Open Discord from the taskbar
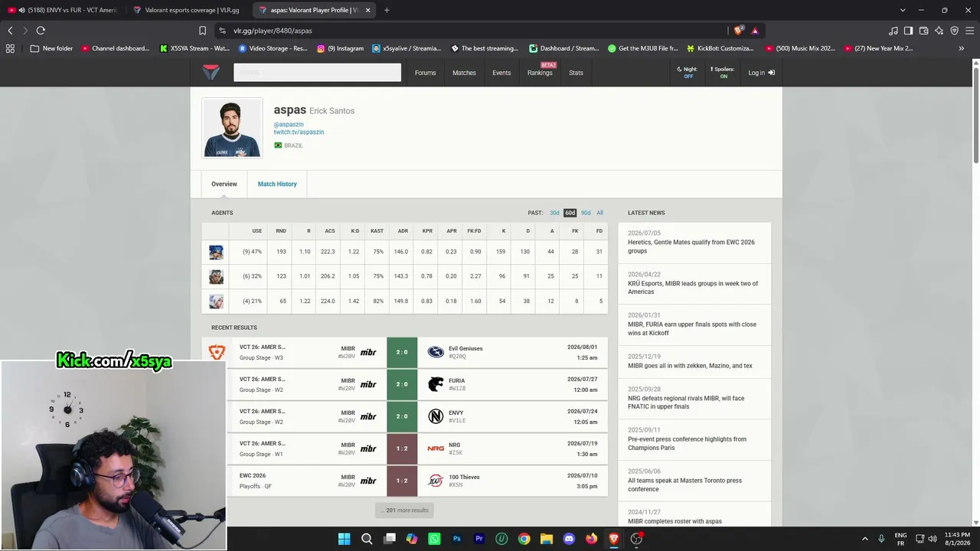The image size is (980, 551). (x=569, y=539)
